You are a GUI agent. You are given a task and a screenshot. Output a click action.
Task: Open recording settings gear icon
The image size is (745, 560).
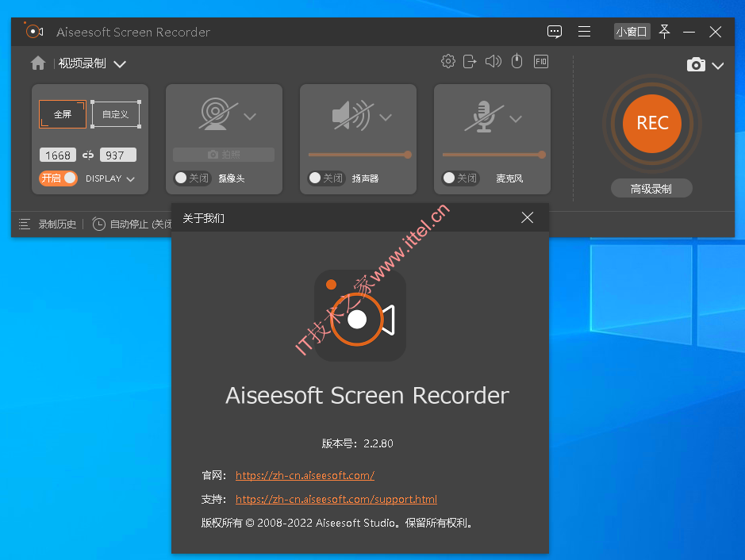click(x=447, y=61)
